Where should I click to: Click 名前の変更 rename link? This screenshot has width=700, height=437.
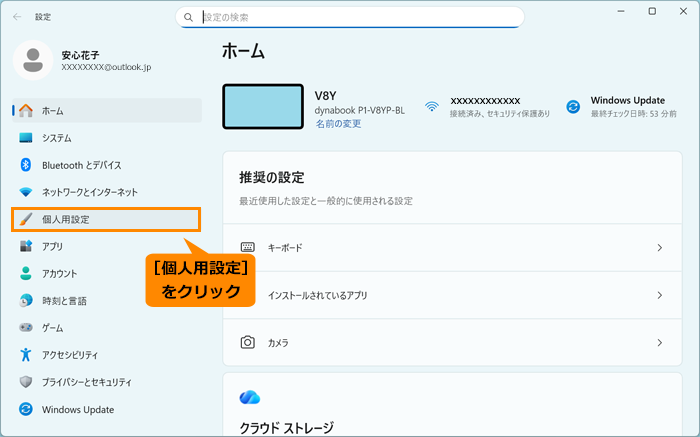pos(338,124)
